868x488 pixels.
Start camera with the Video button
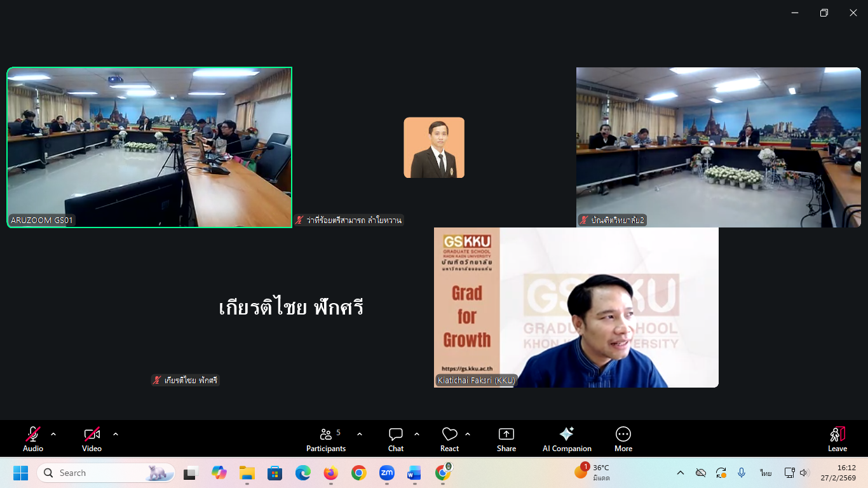(92, 438)
